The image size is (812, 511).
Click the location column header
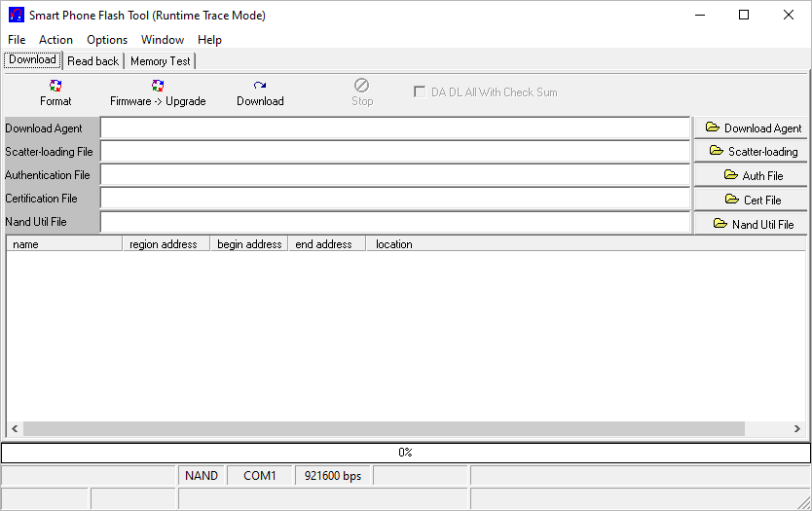click(586, 244)
